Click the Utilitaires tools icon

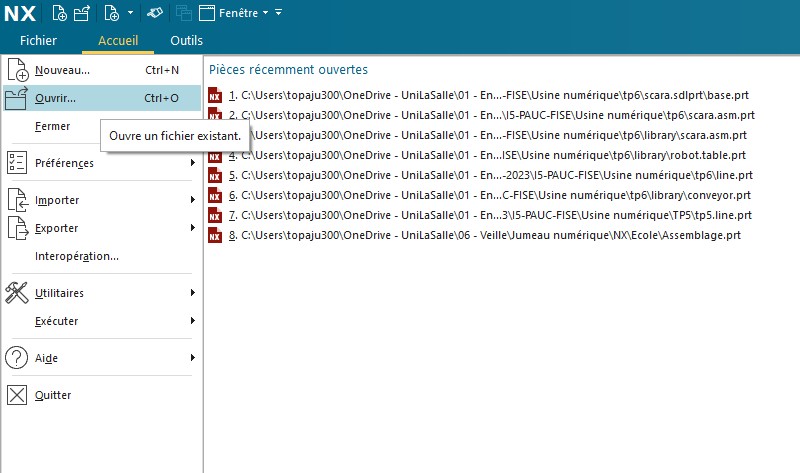(17, 293)
